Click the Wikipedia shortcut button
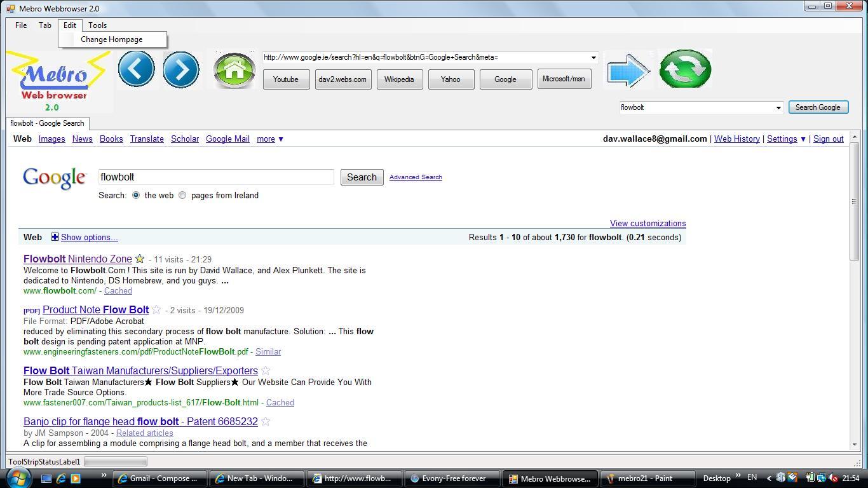The image size is (868, 488). pyautogui.click(x=399, y=79)
